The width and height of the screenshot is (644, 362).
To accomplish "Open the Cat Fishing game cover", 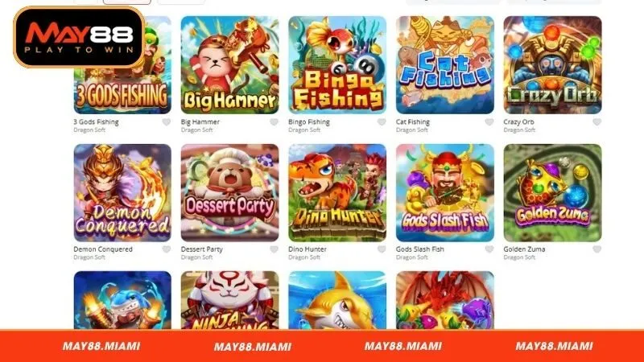I will click(x=445, y=65).
